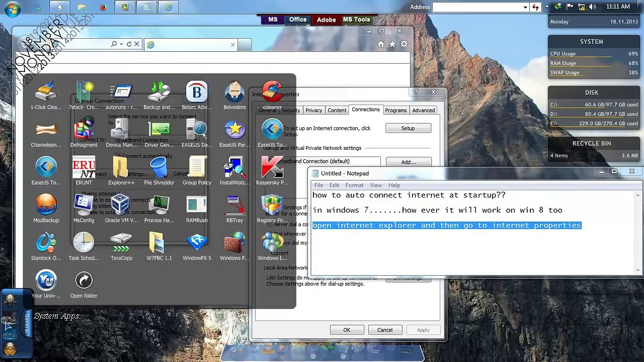Open the CCleaner shortcut icon
Viewport: 644px width, 362px height.
272,94
